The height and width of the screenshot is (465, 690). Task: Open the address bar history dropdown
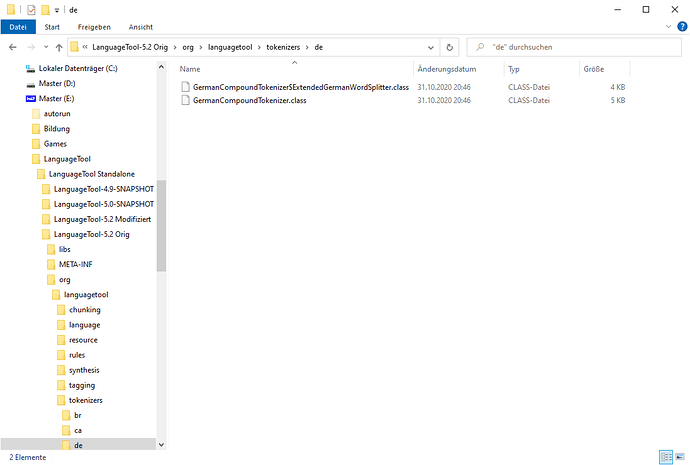coord(432,47)
